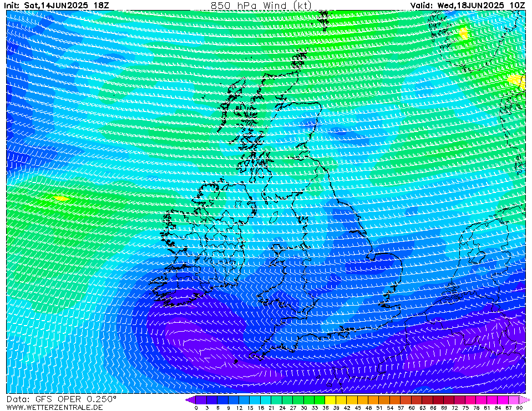Click the '12' legend scale label
Image resolution: width=532 pixels, height=411 pixels.
tap(239, 408)
